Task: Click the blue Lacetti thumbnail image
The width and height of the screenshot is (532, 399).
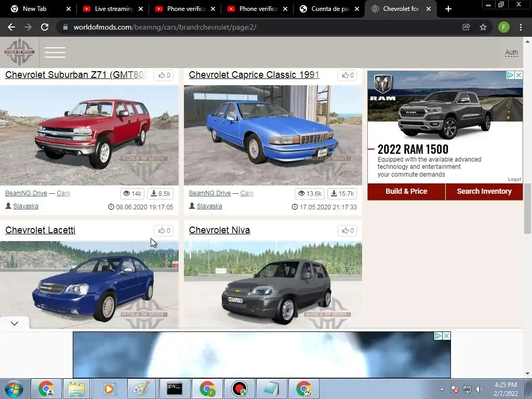Action: pos(89,284)
